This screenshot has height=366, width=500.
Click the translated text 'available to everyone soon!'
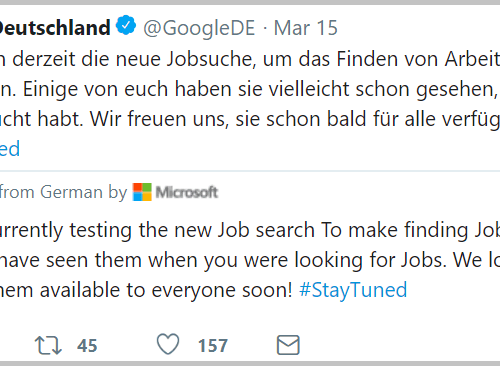166,290
